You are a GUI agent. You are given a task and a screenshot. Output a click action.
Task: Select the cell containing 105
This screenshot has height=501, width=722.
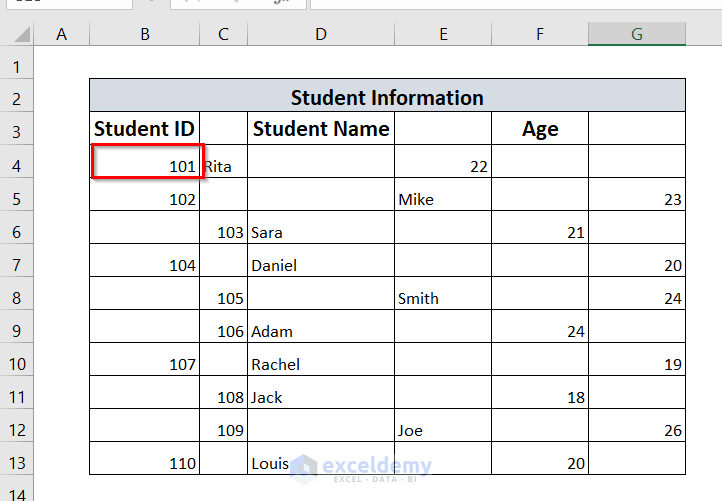click(223, 294)
